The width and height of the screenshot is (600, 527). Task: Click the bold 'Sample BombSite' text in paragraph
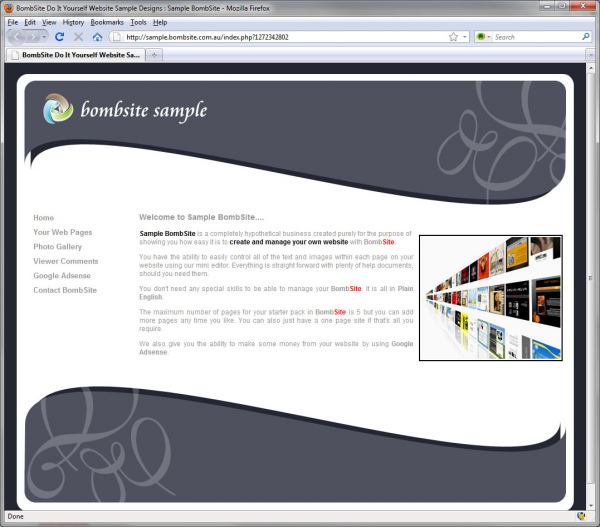click(x=168, y=233)
